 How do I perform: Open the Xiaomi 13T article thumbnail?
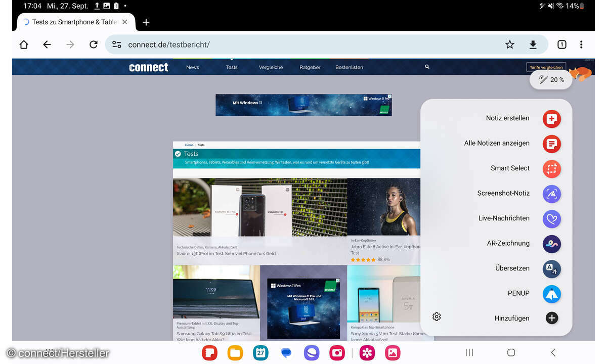click(260, 208)
